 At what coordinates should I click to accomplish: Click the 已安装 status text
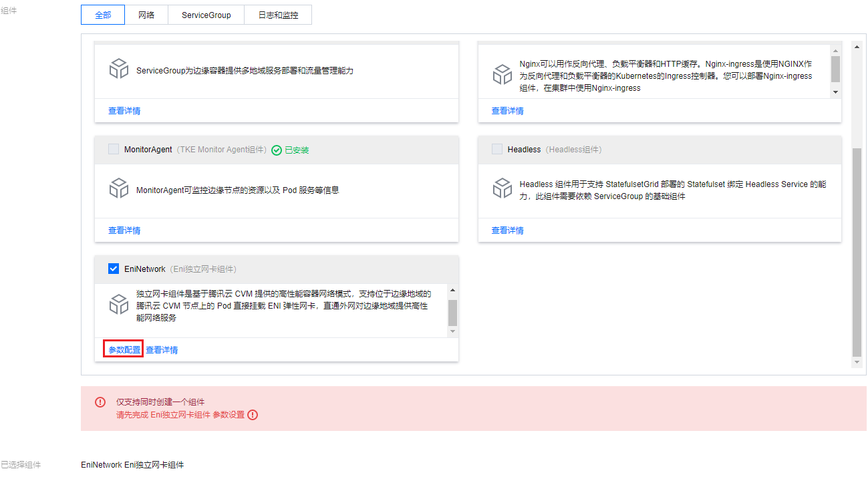pos(297,150)
